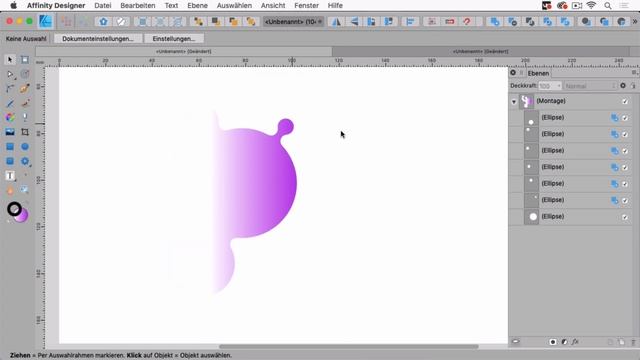Apply the Intersect boolean operation
This screenshot has height=360, width=640.
530,22
